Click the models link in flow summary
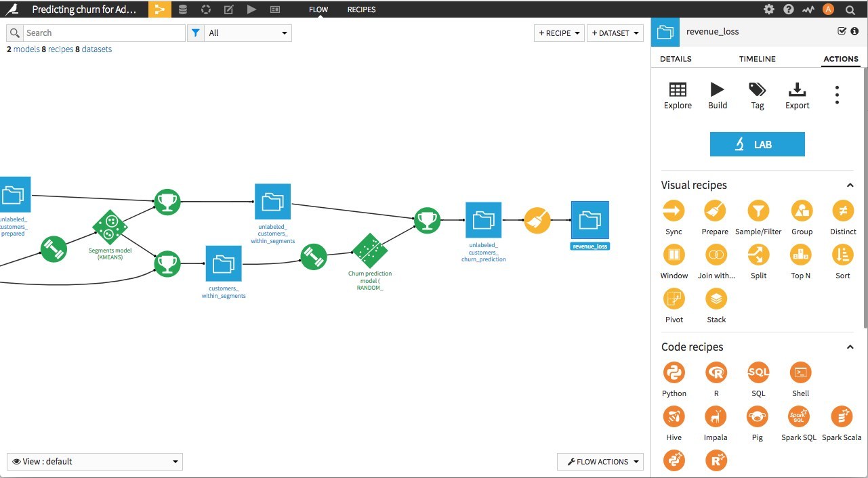 [x=26, y=49]
